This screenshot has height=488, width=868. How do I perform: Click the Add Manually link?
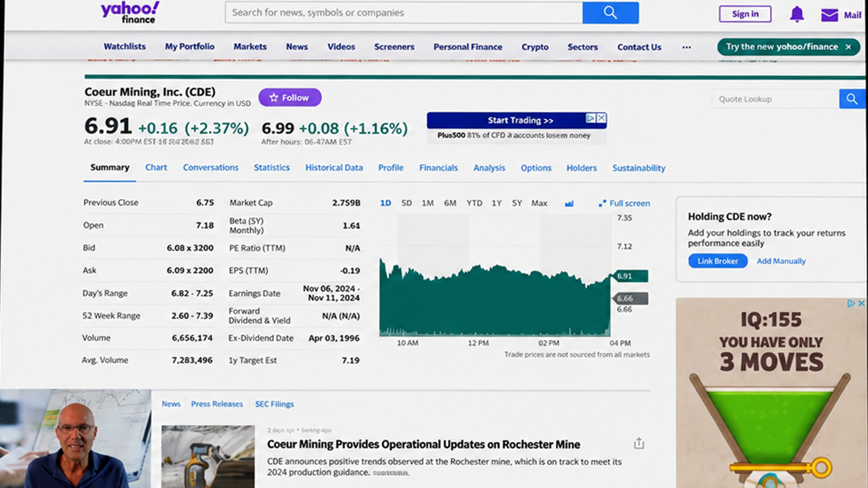[x=781, y=261]
